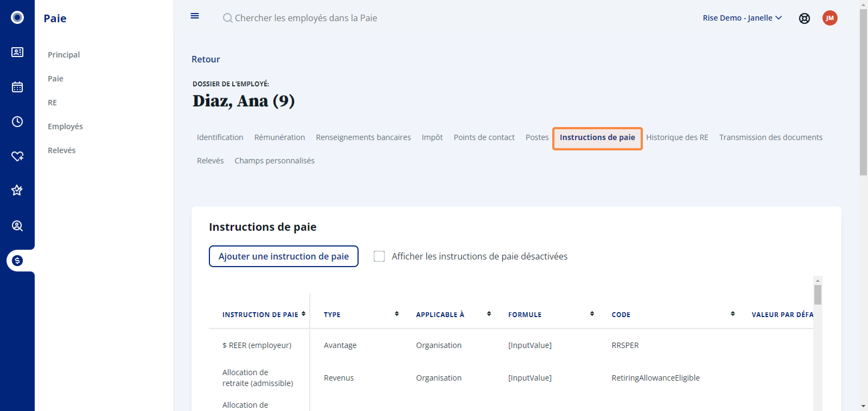Switch to Transmission des documents tab
868x411 pixels.
click(771, 137)
